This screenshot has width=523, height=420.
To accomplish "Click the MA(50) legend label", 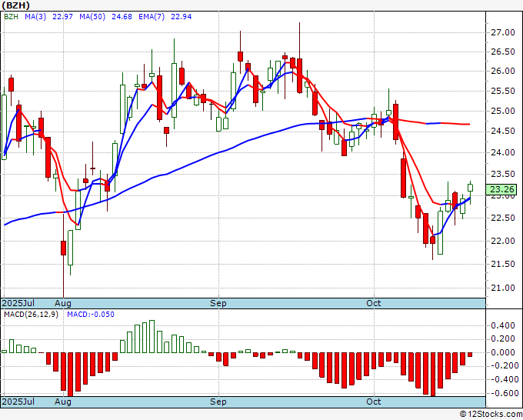I will point(92,17).
